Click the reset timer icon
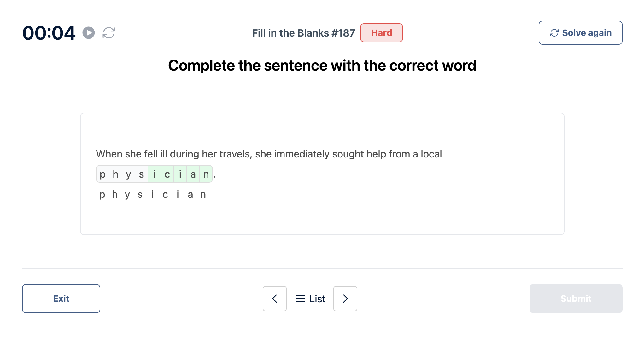Screen dimensions: 644x349 (109, 33)
